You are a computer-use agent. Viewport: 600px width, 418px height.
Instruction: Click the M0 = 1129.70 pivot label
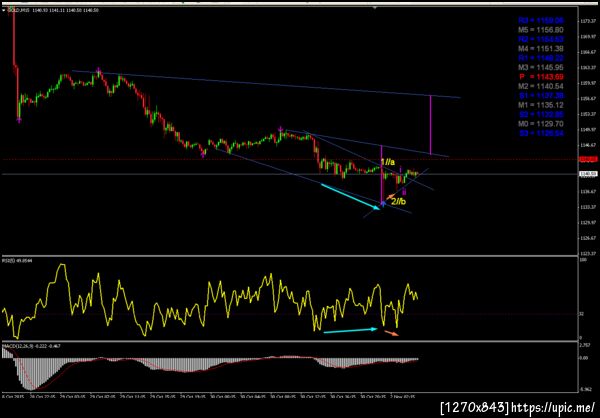pos(541,124)
